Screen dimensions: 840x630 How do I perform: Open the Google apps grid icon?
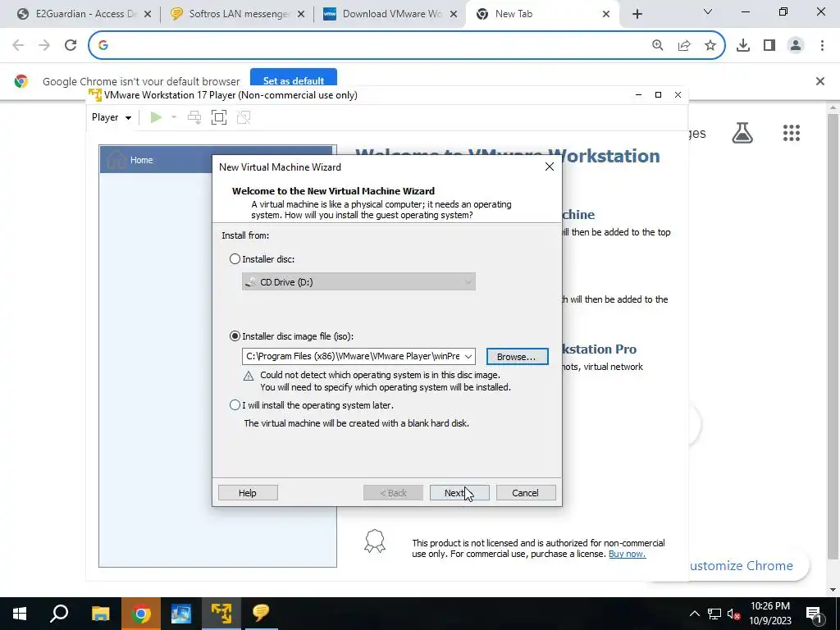point(792,133)
